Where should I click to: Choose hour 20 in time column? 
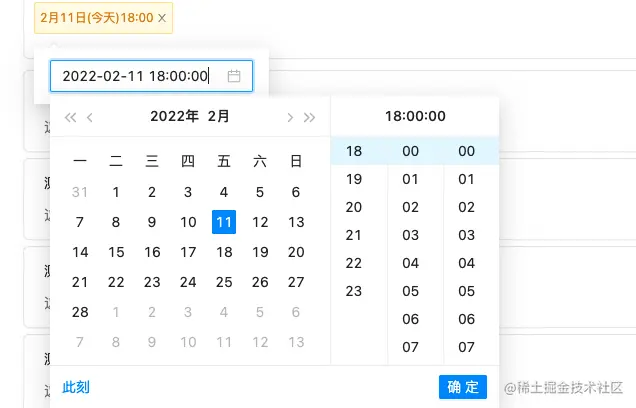[354, 207]
